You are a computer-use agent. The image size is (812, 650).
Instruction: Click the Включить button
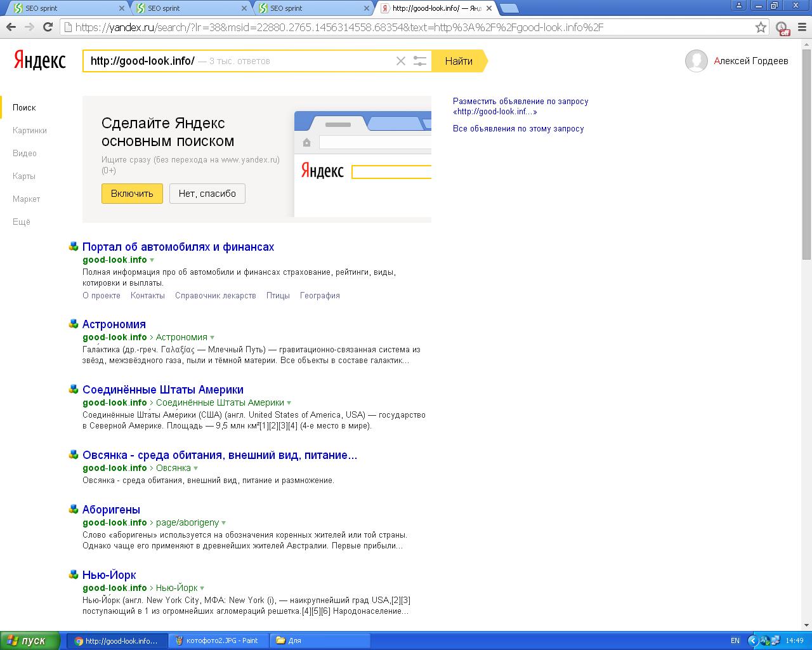132,194
